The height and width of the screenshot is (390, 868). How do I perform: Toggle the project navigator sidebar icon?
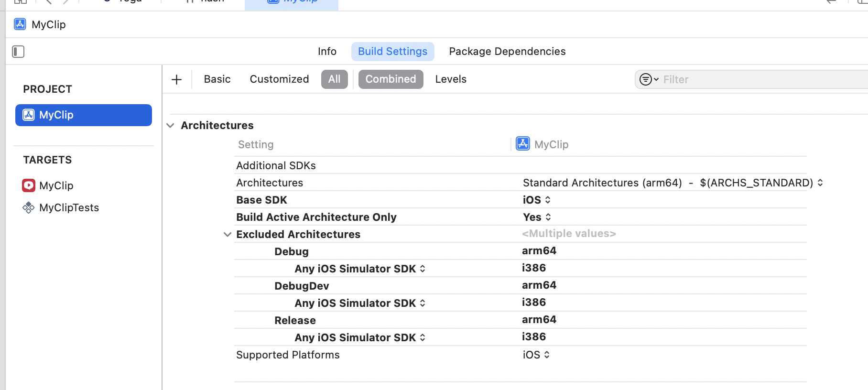[x=18, y=52]
